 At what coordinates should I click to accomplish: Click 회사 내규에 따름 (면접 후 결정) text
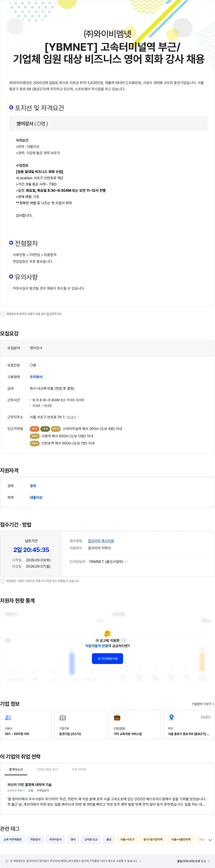click(x=52, y=388)
